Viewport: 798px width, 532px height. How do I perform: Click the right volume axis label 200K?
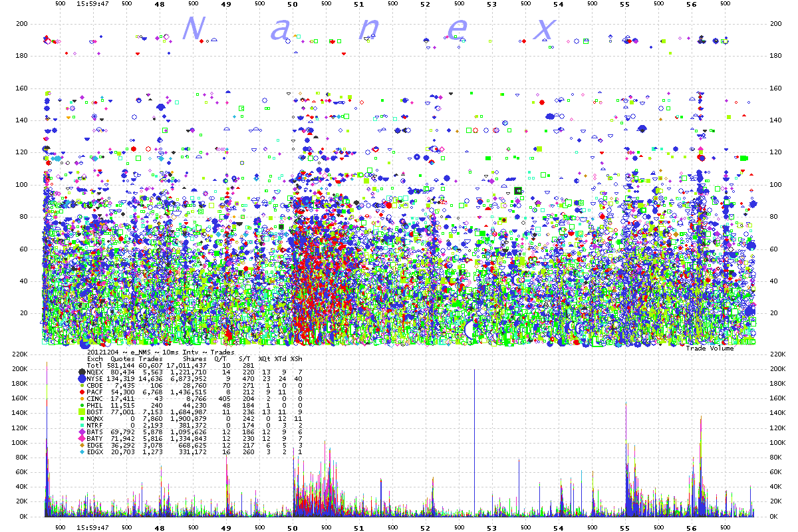tap(777, 369)
